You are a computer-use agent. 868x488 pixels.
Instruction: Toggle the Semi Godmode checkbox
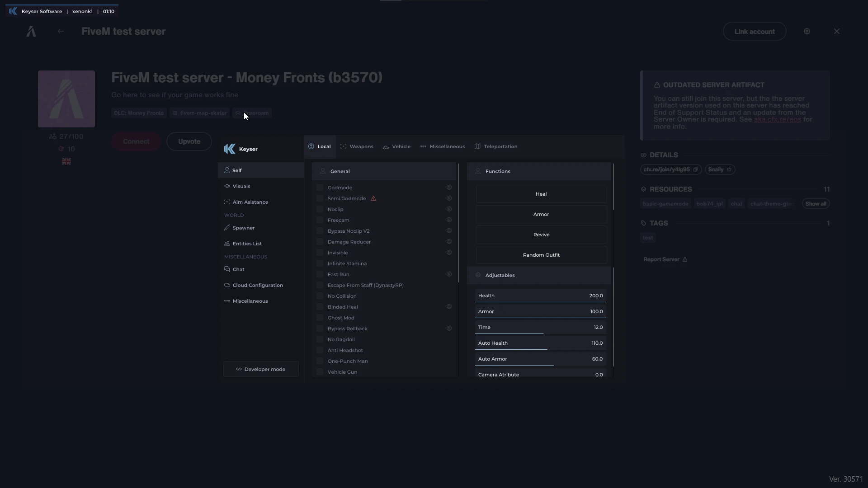[x=320, y=198]
